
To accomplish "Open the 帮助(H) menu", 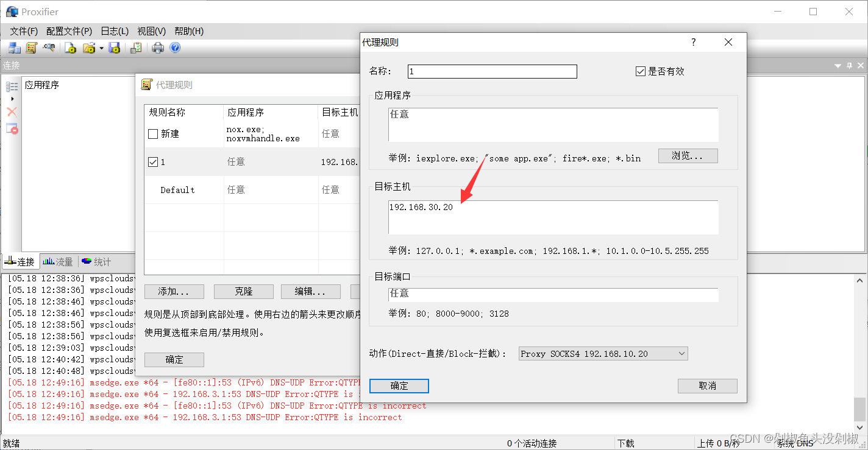I will pyautogui.click(x=189, y=31).
